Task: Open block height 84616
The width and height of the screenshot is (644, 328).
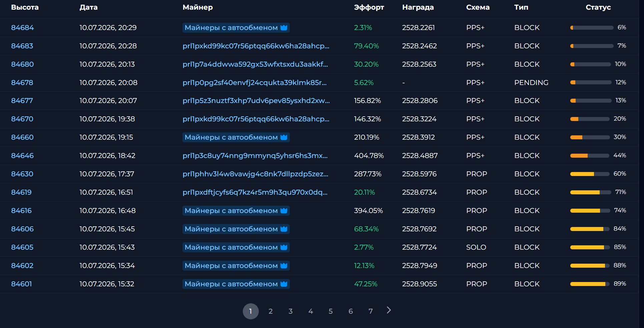Action: [x=21, y=211]
